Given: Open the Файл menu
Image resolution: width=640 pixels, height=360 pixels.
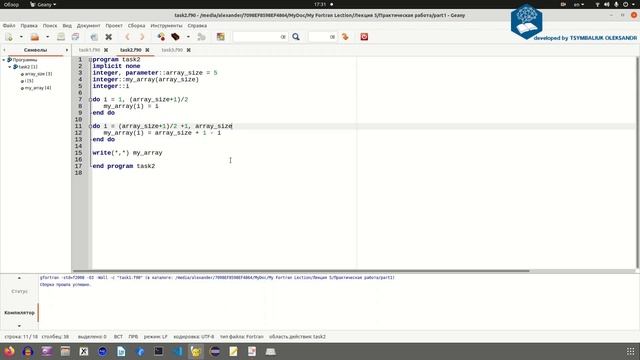Looking at the screenshot, I should pyautogui.click(x=9, y=25).
